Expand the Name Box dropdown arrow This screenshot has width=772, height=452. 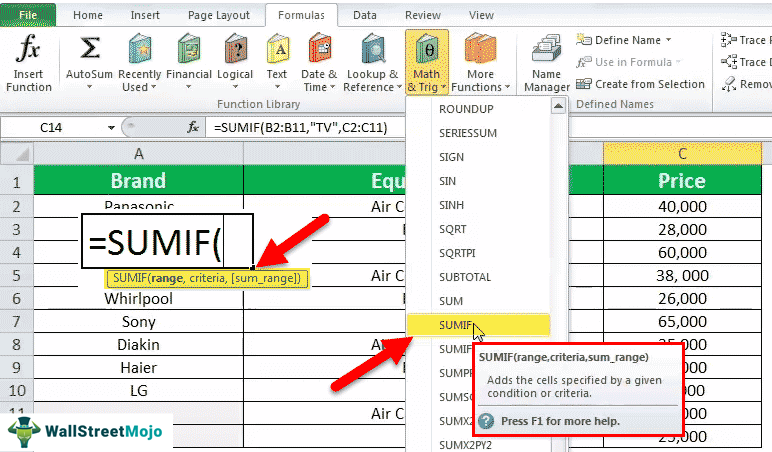coord(111,128)
